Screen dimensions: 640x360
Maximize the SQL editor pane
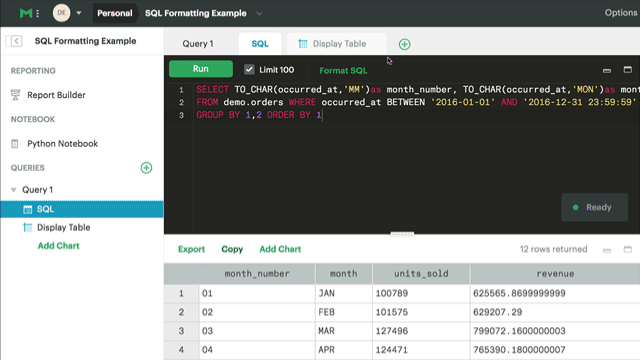pos(627,70)
